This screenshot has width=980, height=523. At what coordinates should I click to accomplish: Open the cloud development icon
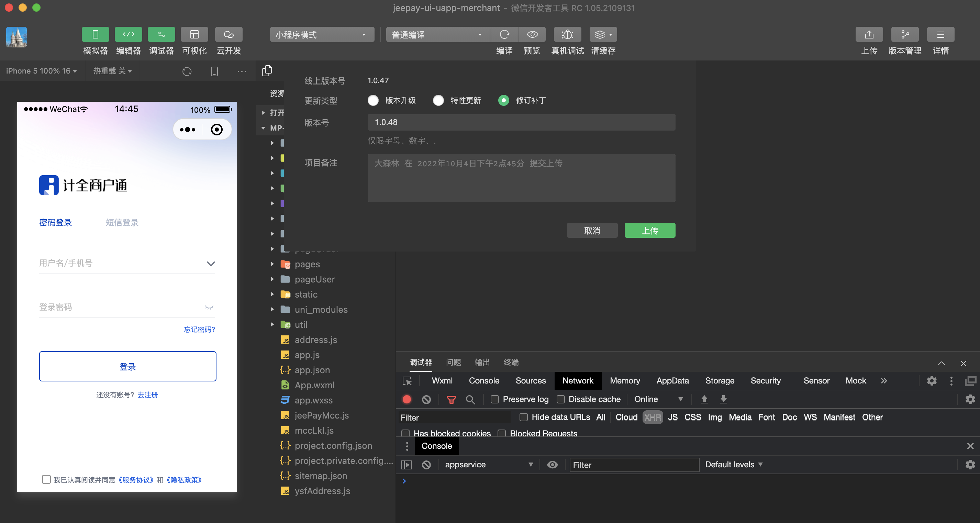(228, 35)
